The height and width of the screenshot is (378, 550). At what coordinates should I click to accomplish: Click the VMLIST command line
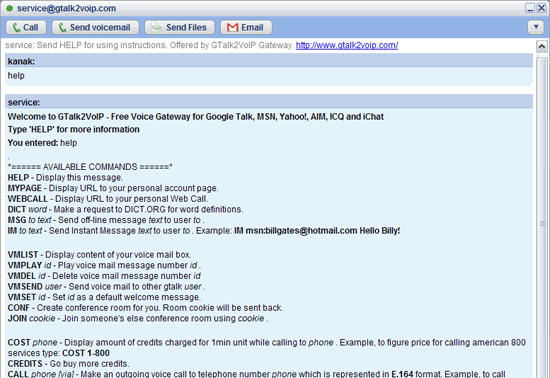[99, 255]
